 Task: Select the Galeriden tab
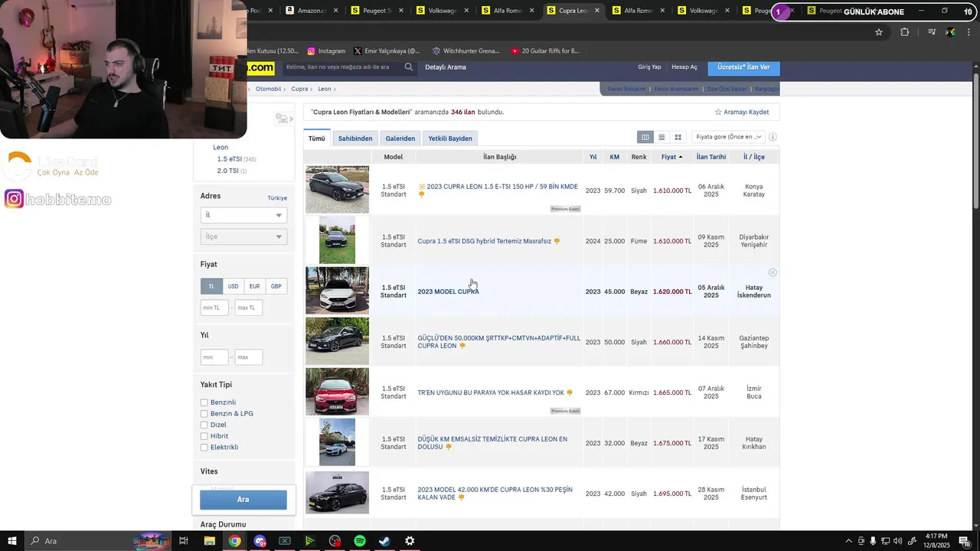[x=400, y=139]
